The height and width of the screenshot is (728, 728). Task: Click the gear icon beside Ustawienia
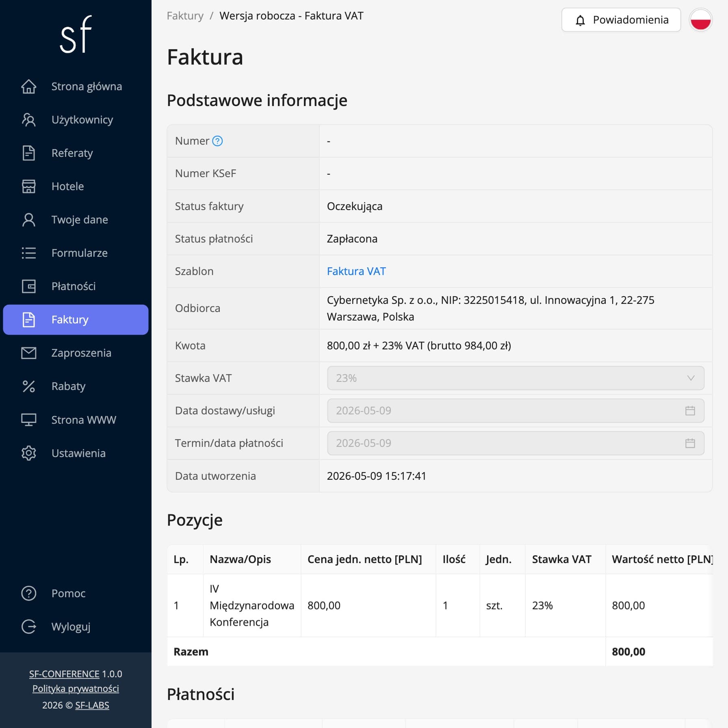pyautogui.click(x=28, y=453)
